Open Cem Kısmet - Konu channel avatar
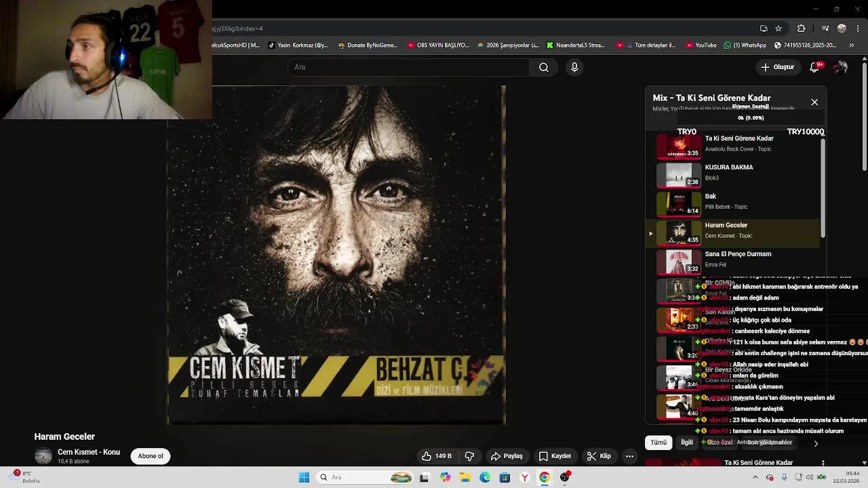The image size is (868, 488). 43,455
